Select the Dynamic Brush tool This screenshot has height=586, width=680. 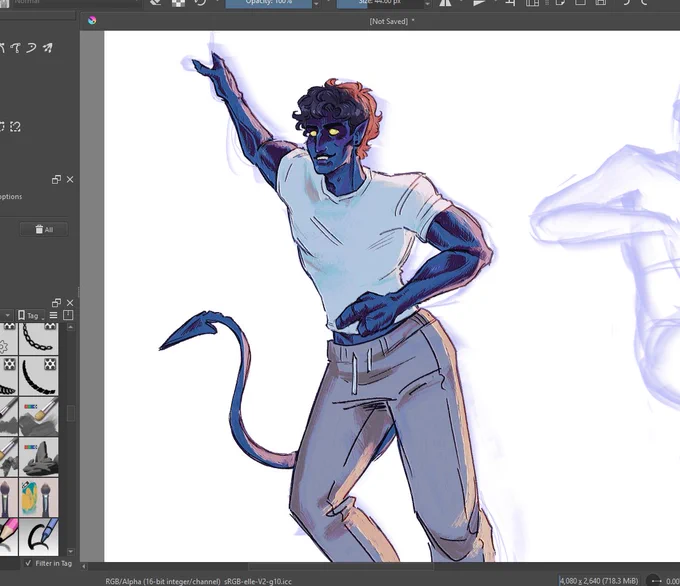(31, 48)
